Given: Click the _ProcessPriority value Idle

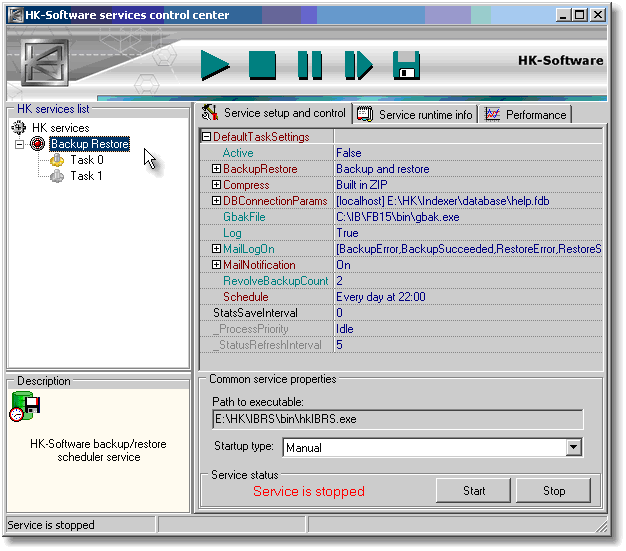Looking at the screenshot, I should [x=345, y=329].
